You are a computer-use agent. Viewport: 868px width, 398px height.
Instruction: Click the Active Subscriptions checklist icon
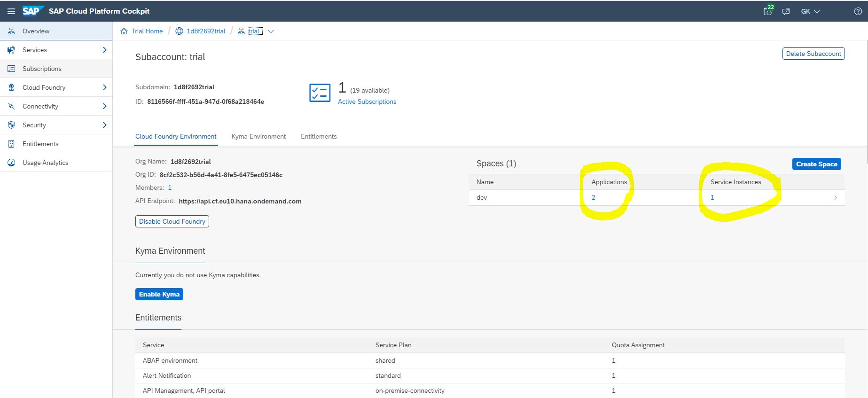[x=320, y=93]
